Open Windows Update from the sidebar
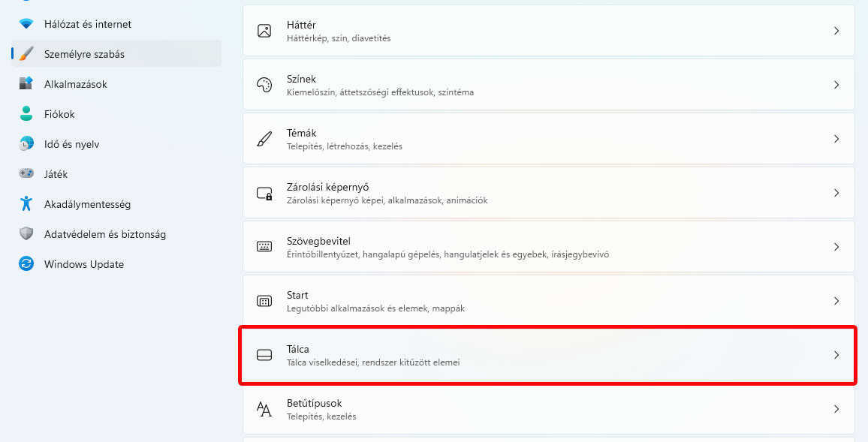 83,264
